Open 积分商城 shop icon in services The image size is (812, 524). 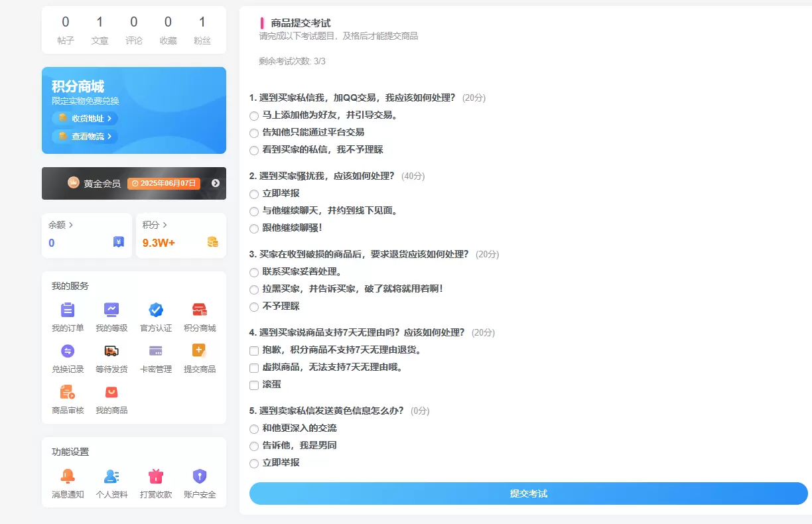click(200, 310)
